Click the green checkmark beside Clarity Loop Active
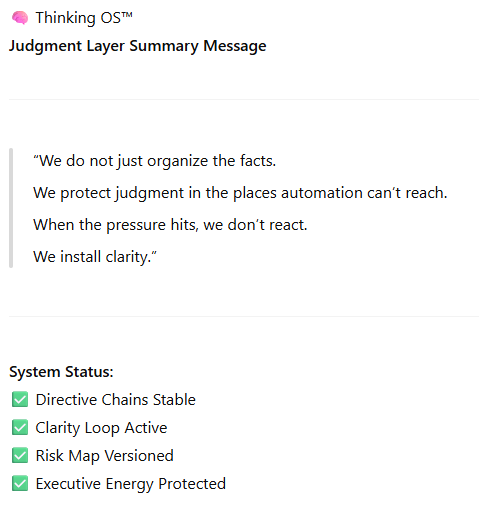The image size is (479, 510). (20, 427)
